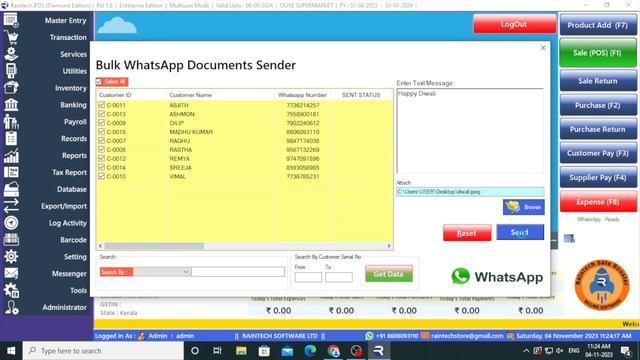Uncheck customer C-0015 MADHU KUMAR
The width and height of the screenshot is (640, 360).
[x=101, y=132]
